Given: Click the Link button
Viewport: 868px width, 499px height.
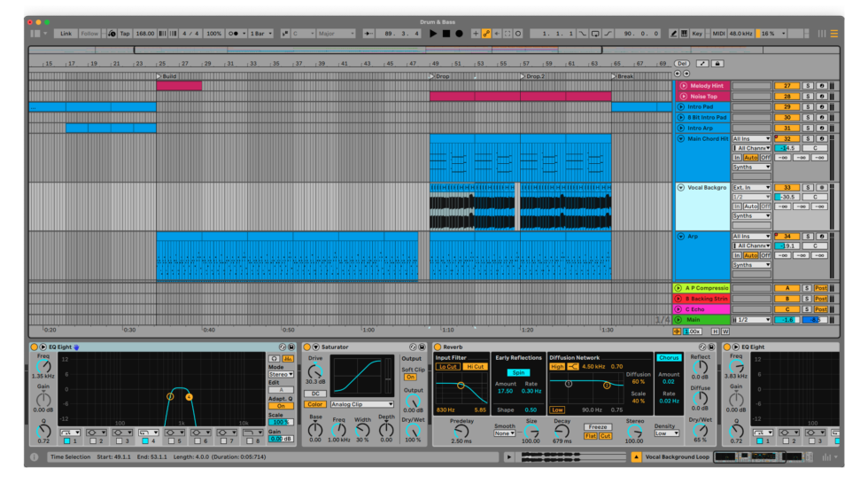Looking at the screenshot, I should 66,34.
